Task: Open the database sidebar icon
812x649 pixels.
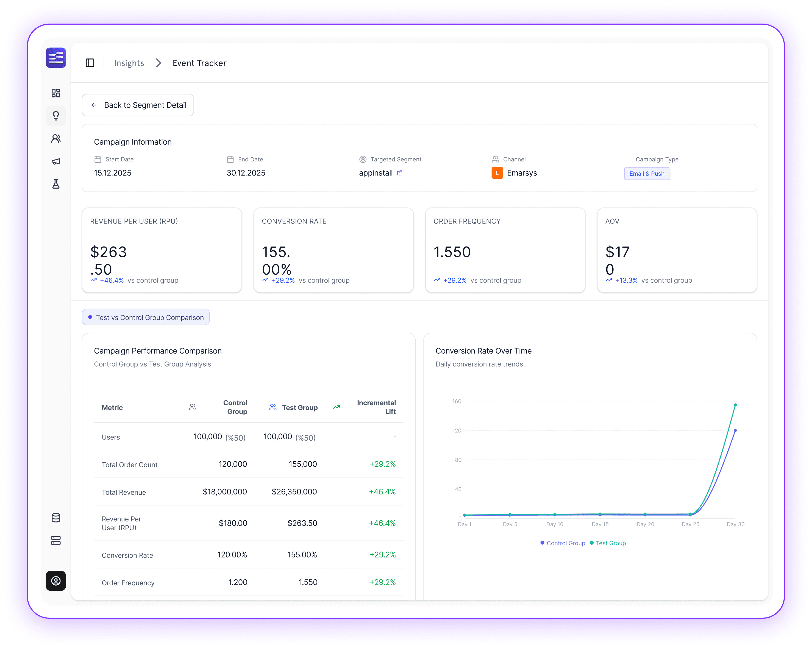Action: point(56,517)
